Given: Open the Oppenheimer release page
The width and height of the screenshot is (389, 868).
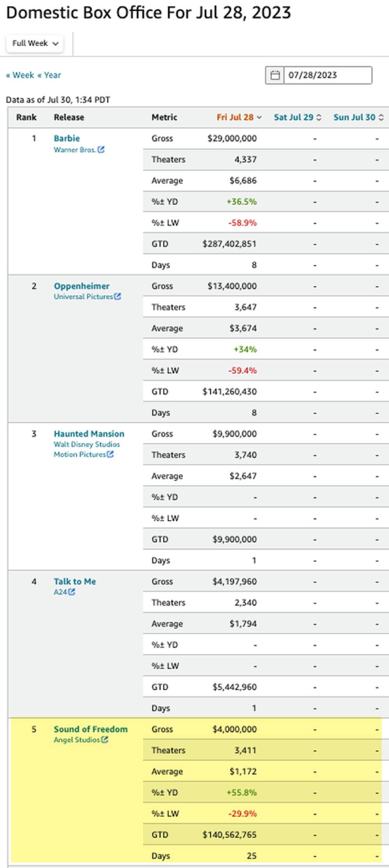Looking at the screenshot, I should pos(82,286).
